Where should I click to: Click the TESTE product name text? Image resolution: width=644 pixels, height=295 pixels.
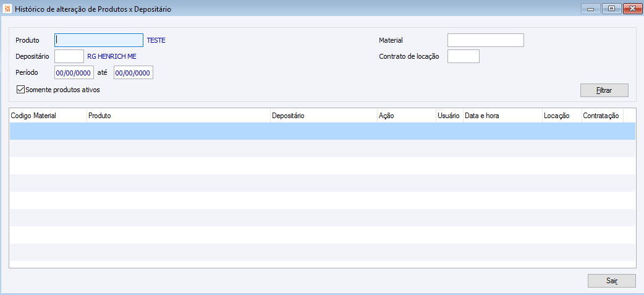point(156,40)
